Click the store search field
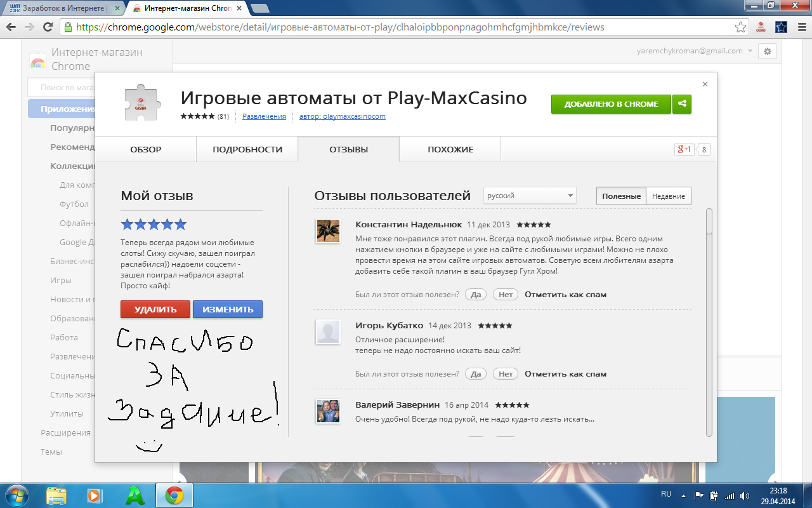The height and width of the screenshot is (508, 812). [62, 88]
